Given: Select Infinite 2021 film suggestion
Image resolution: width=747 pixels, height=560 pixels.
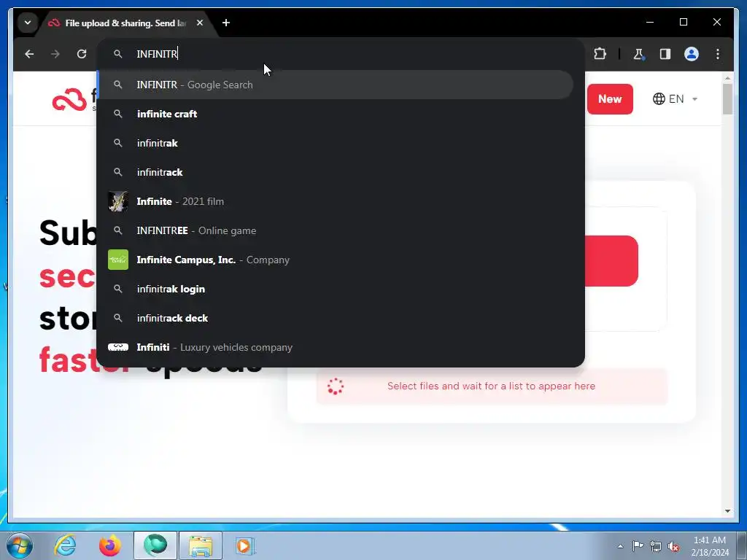Looking at the screenshot, I should coord(335,201).
